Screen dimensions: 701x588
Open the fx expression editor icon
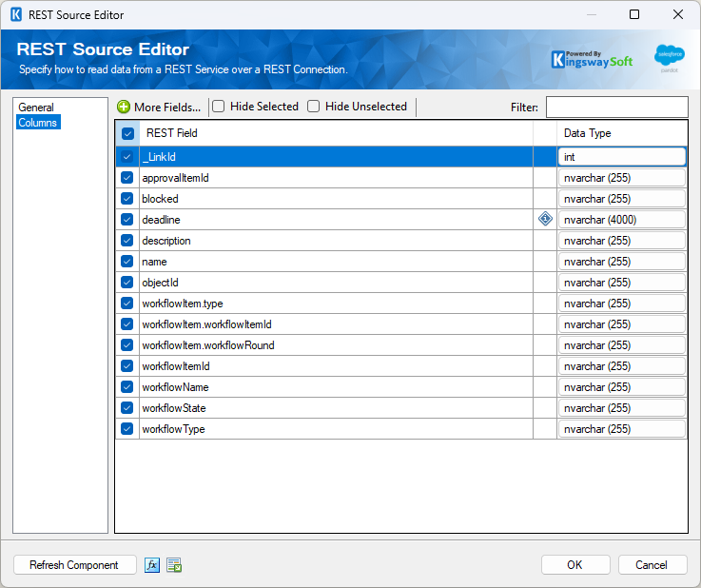click(x=152, y=565)
